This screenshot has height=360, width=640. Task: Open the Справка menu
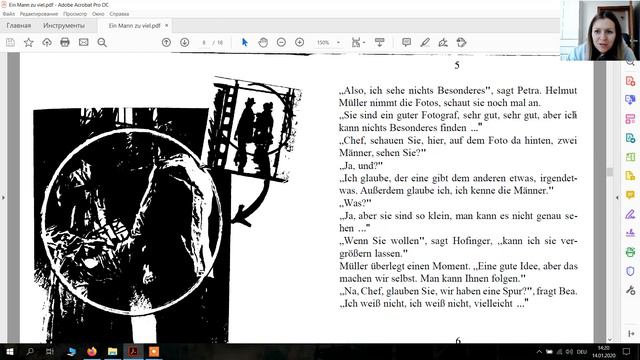point(119,14)
